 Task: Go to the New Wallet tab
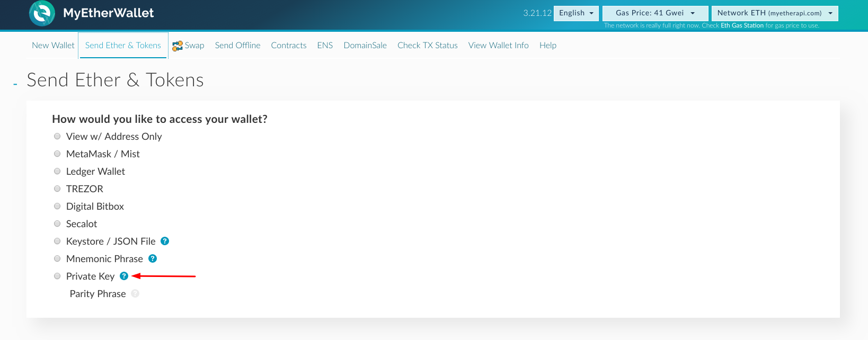(53, 46)
